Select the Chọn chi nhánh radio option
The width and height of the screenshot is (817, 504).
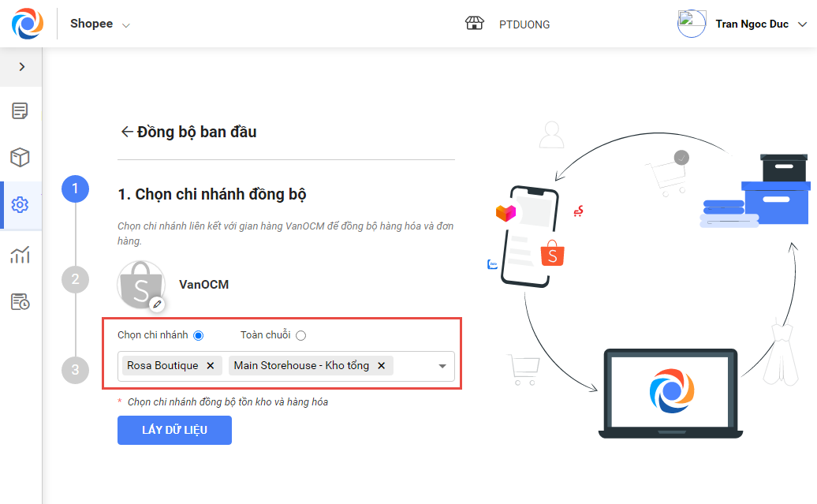tap(198, 335)
